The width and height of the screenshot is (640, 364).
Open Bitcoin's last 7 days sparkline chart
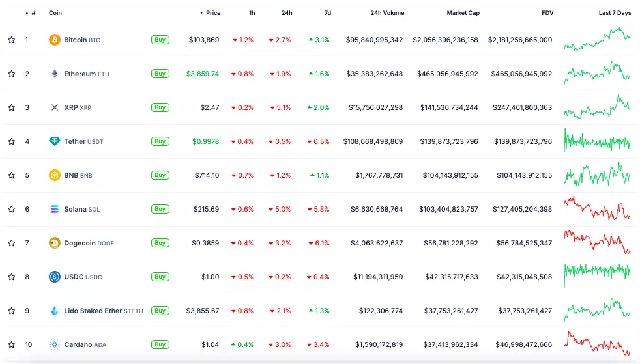(x=597, y=39)
